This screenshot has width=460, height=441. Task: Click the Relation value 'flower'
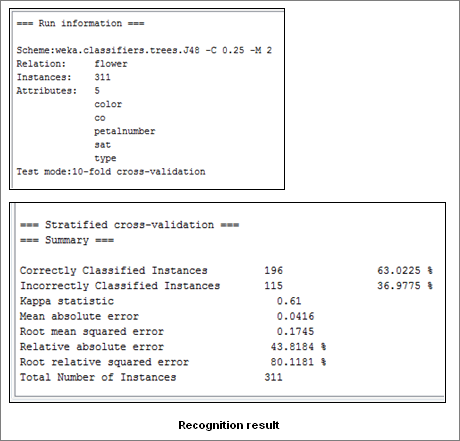coord(111,64)
